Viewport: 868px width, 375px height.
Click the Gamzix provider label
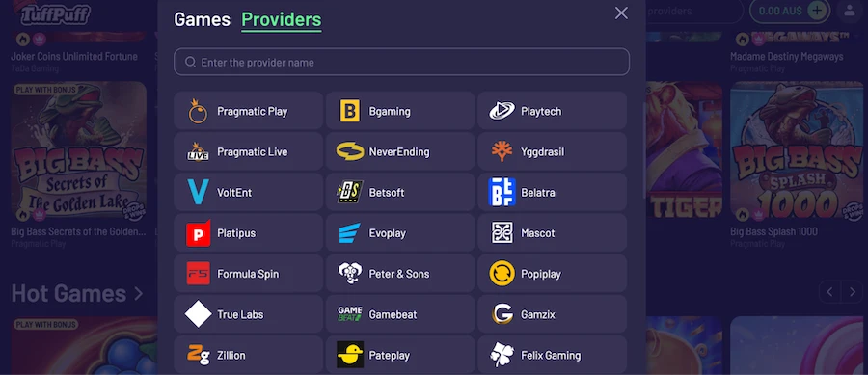coord(538,314)
